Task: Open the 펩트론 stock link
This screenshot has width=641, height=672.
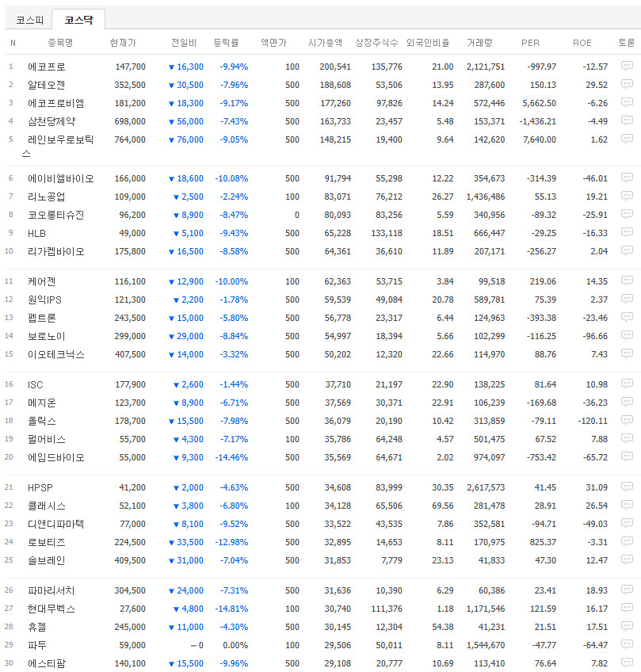Action: coord(41,318)
